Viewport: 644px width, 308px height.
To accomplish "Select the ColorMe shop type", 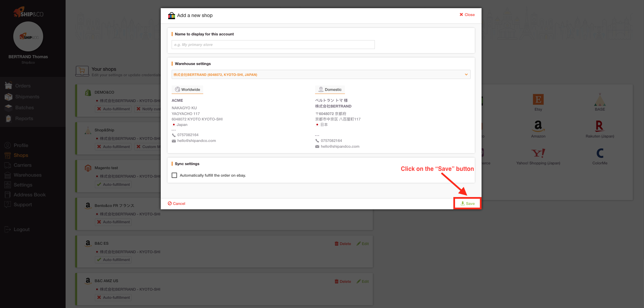I will click(x=600, y=156).
